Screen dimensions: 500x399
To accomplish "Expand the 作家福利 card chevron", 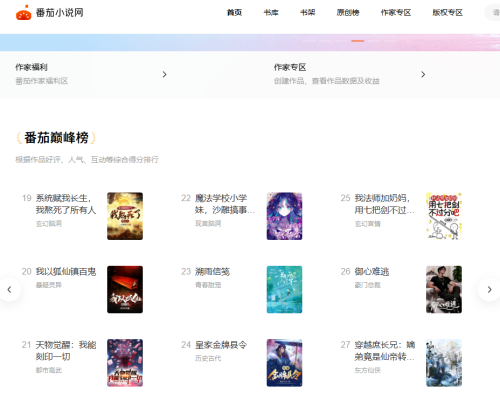I will 164,74.
